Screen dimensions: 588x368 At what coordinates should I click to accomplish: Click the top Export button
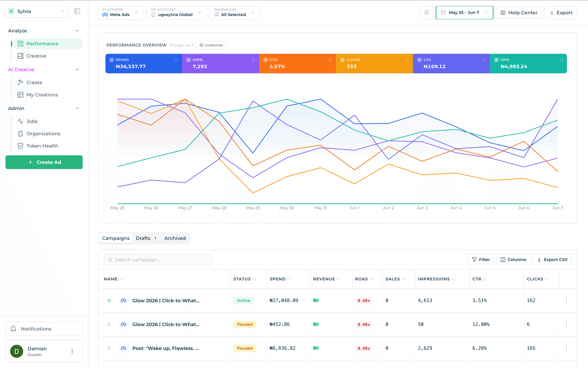(x=561, y=13)
